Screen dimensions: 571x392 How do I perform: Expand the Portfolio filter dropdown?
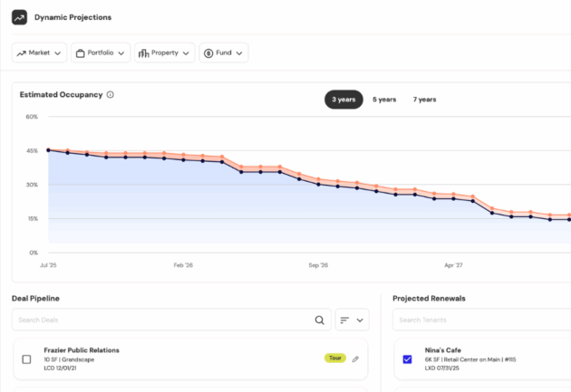click(x=101, y=53)
